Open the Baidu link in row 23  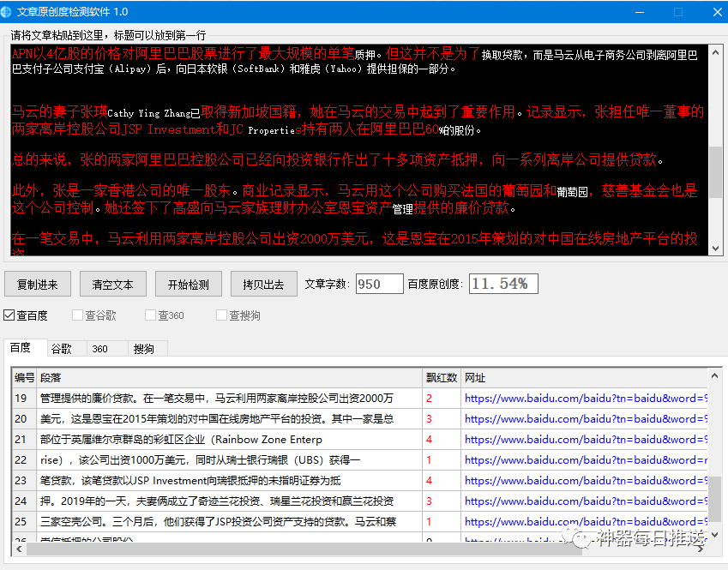point(586,480)
